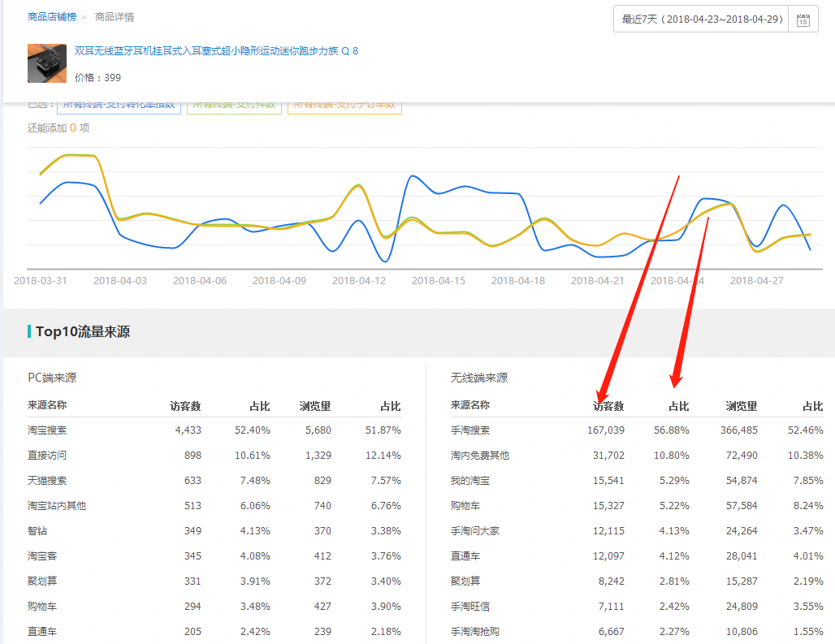The width and height of the screenshot is (835, 644).
Task: Select 天猫搜索 source in PC table
Action: 47,481
